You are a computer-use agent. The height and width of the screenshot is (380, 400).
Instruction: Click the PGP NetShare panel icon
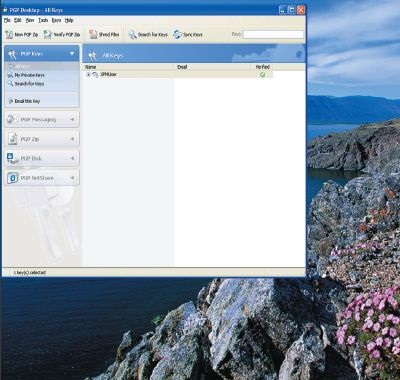13,178
